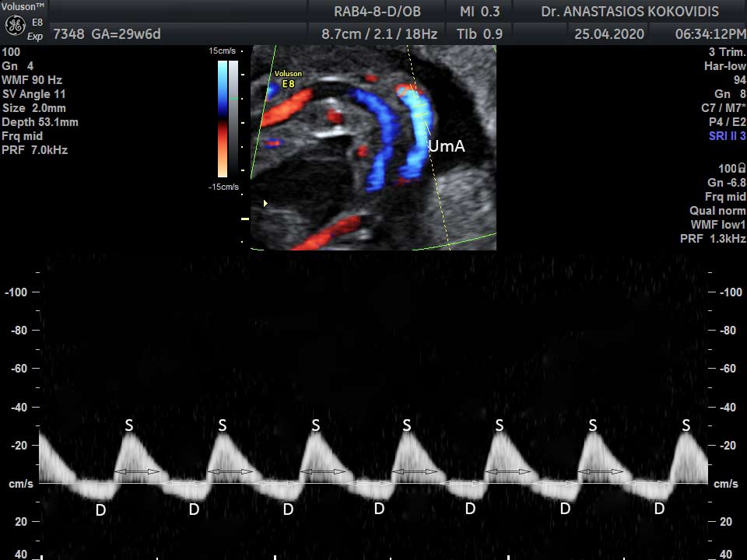Click the yellow focus marker triangle by the image
The height and width of the screenshot is (560, 747).
coord(265,203)
